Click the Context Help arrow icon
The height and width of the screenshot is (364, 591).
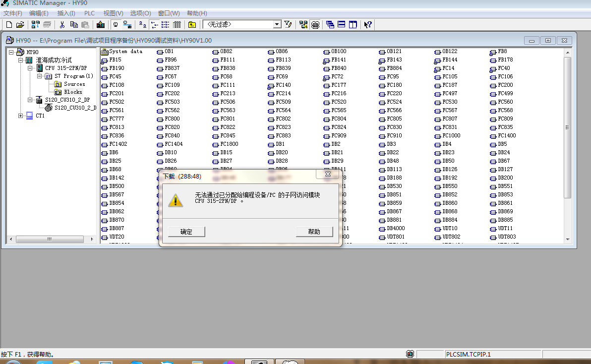pyautogui.click(x=368, y=24)
